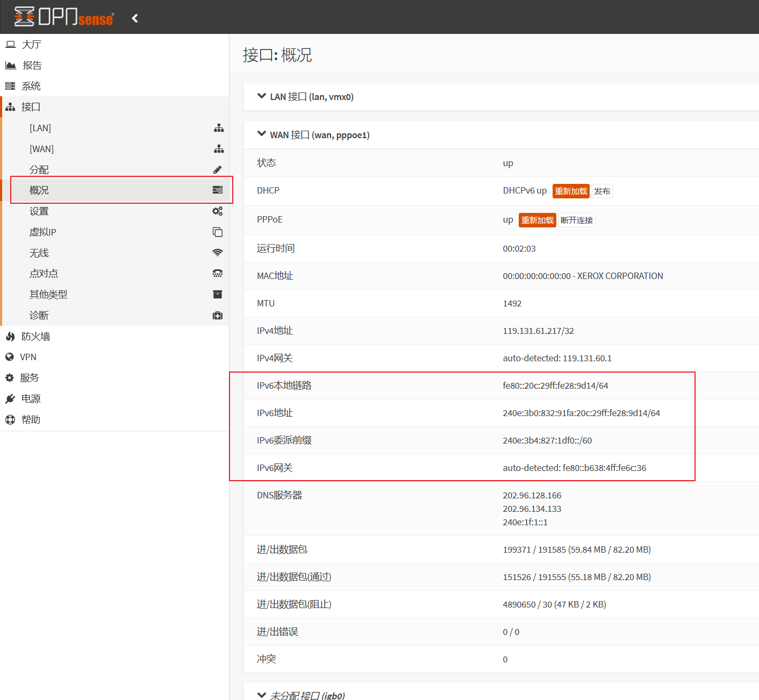Image resolution: width=759 pixels, height=700 pixels.
Task: Click the sitemap icon in the [LAN] row
Action: coord(219,128)
